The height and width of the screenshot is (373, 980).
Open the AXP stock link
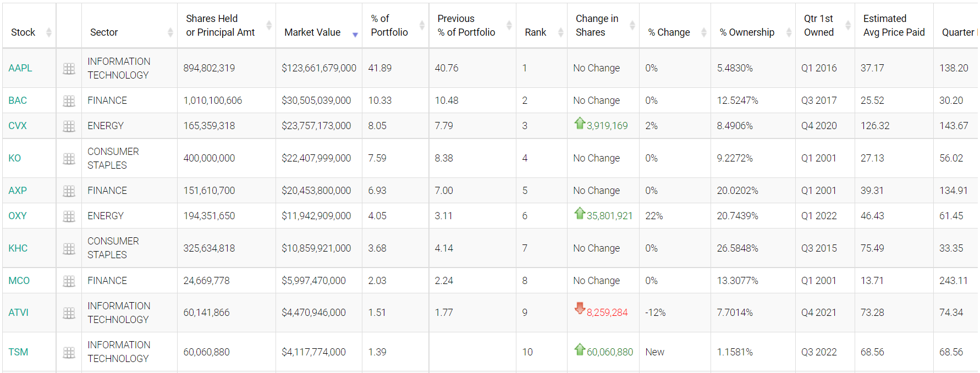[x=18, y=191]
